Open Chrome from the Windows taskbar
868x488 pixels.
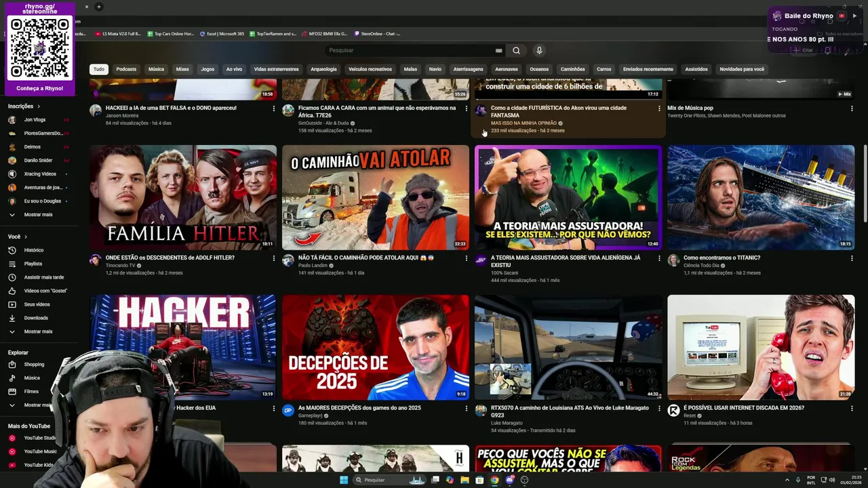pos(494,480)
